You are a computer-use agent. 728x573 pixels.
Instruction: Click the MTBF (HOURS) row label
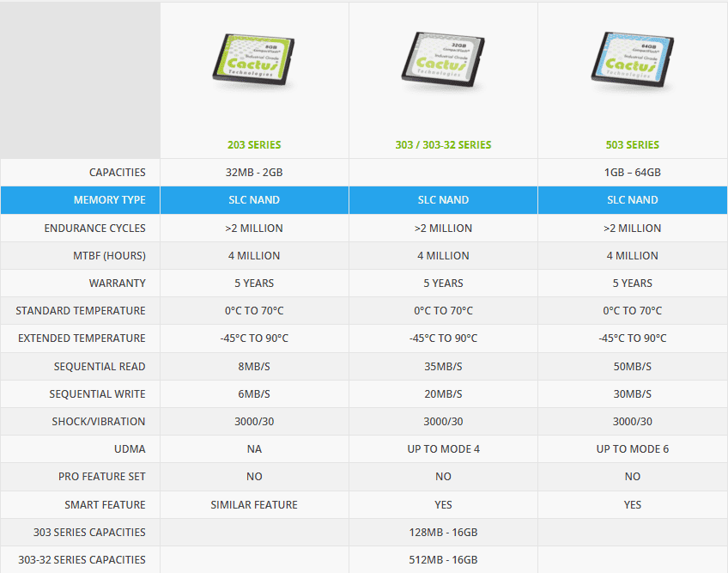[x=109, y=256]
